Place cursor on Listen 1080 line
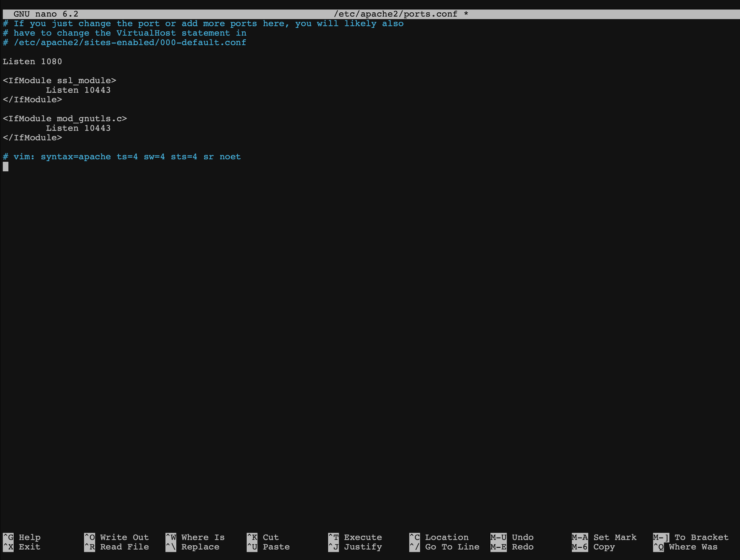The image size is (740, 560). [x=33, y=61]
